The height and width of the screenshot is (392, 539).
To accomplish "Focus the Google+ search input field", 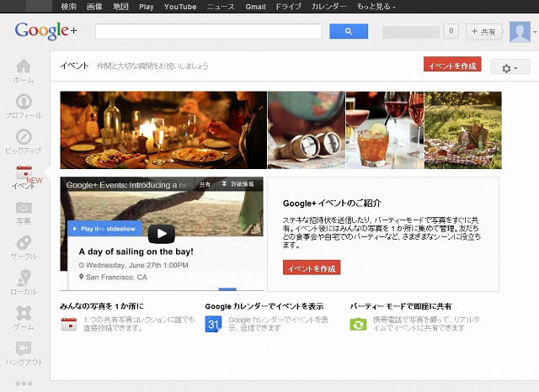I will (x=208, y=31).
